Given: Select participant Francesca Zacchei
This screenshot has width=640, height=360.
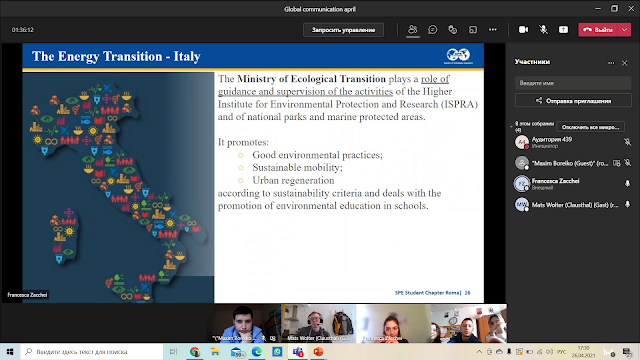Looking at the screenshot, I should (573, 184).
